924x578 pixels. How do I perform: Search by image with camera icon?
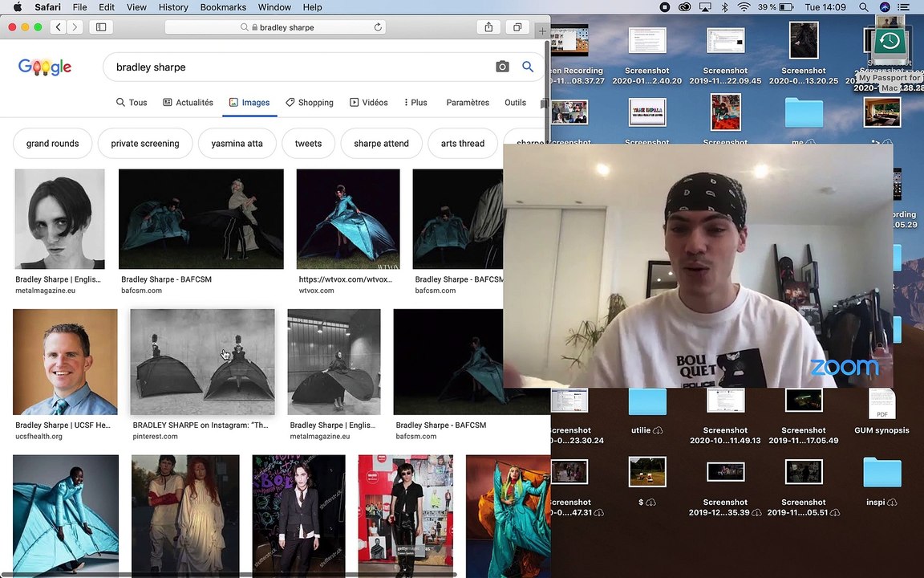click(502, 67)
